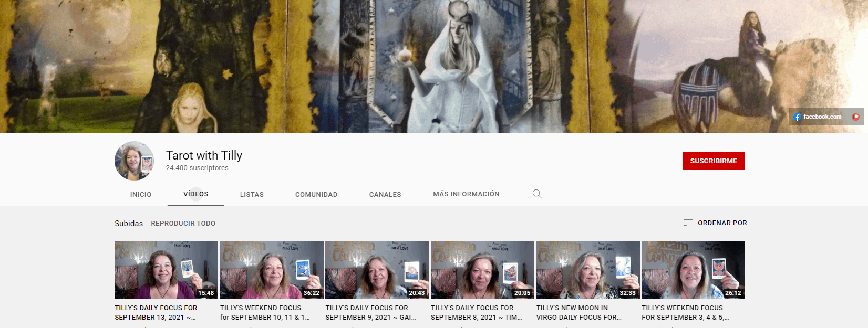Open the Canales tab
Viewport: 868px width, 328px height.
385,194
